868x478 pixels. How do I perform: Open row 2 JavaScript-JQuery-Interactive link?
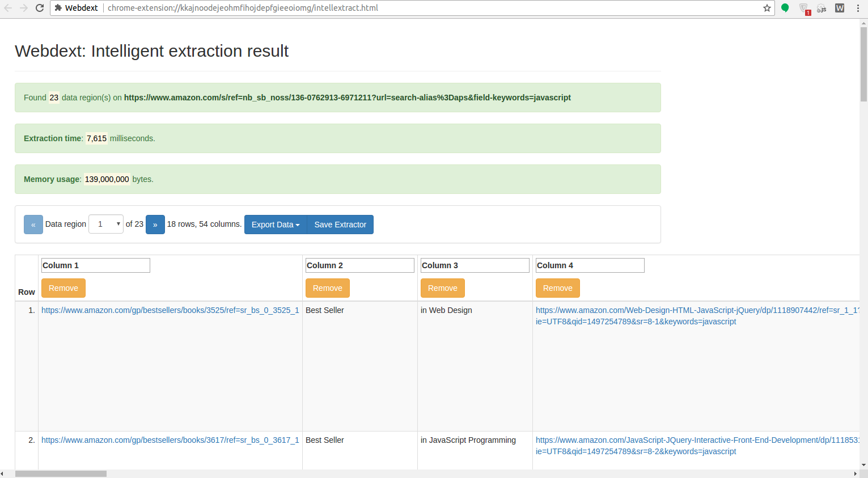[697, 446]
